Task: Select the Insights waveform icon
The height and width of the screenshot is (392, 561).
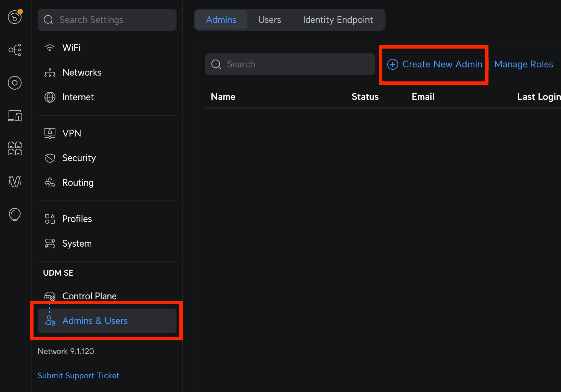Action: tap(14, 182)
